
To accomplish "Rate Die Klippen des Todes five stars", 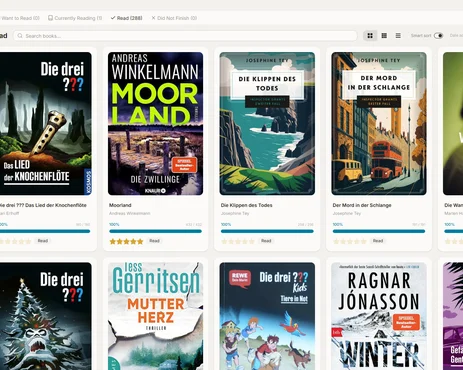I will coord(252,241).
